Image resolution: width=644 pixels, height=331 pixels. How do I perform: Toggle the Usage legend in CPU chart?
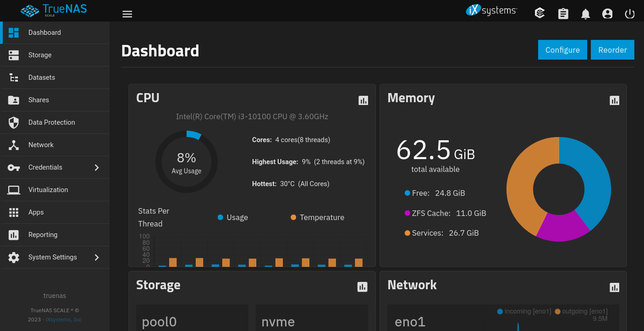pyautogui.click(x=233, y=217)
